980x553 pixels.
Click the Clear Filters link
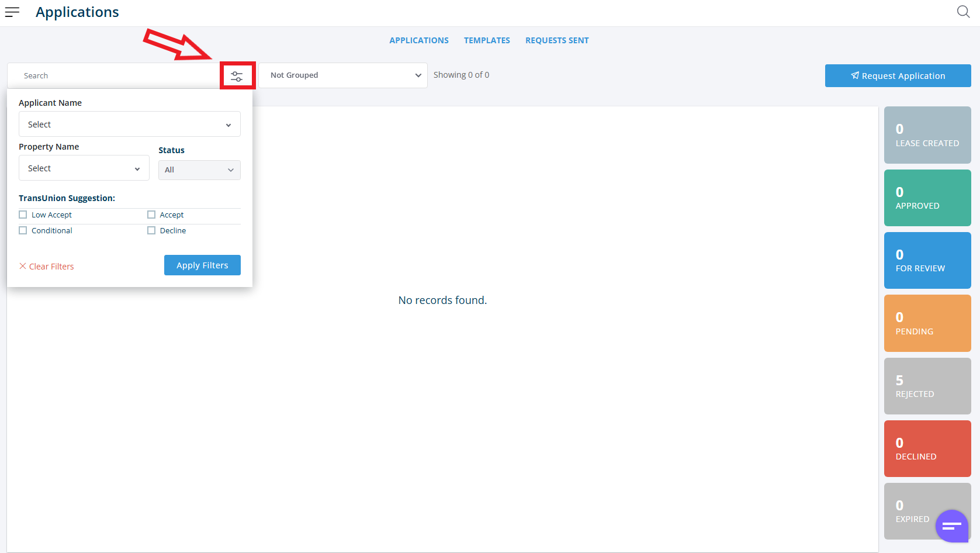tap(47, 267)
